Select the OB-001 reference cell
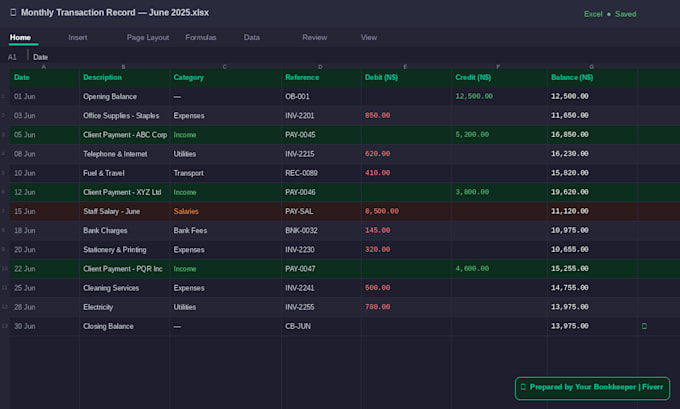The height and width of the screenshot is (409, 680). 321,96
